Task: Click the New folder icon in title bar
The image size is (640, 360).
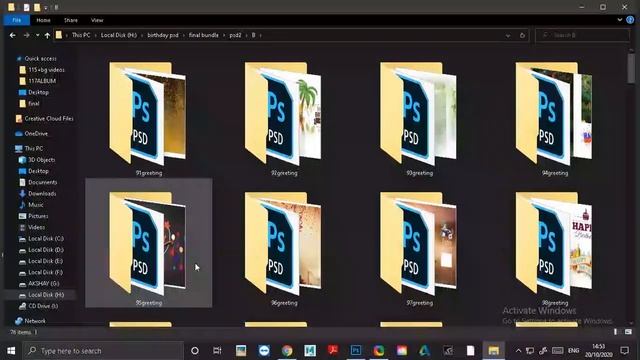Action: click(37, 7)
